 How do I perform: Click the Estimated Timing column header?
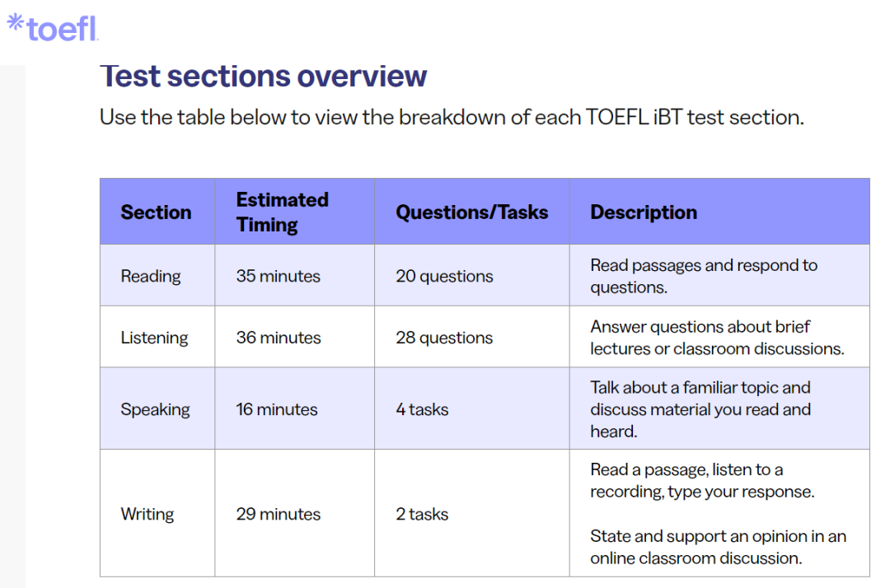(282, 212)
